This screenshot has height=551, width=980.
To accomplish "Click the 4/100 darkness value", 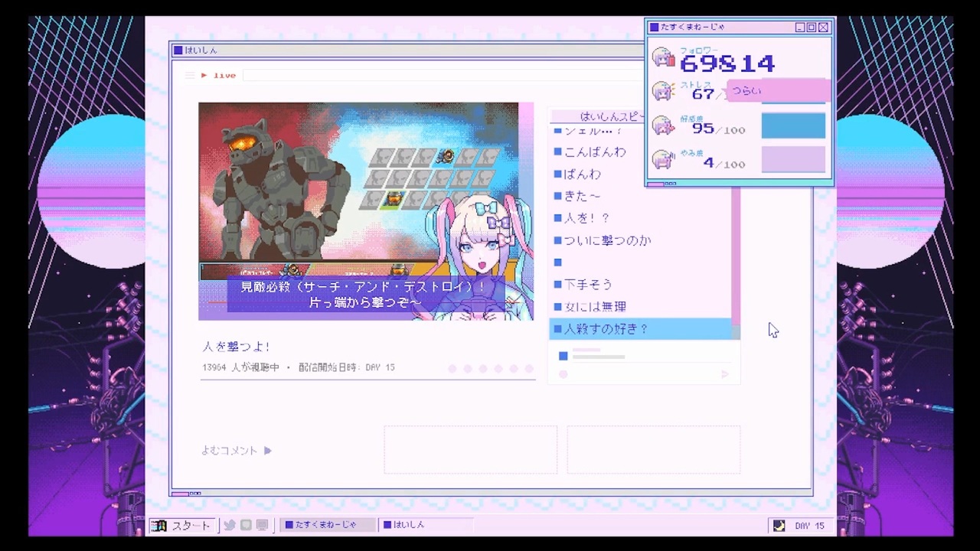I will pos(724,163).
